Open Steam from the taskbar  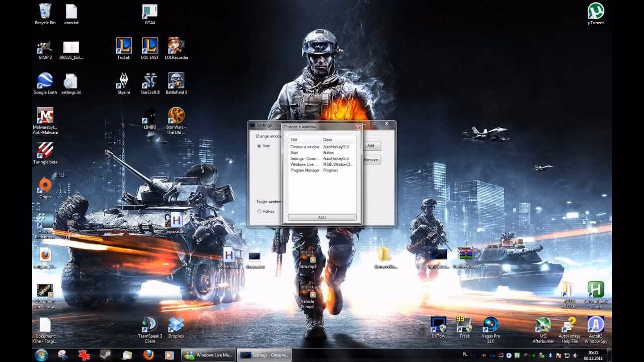[x=105, y=355]
